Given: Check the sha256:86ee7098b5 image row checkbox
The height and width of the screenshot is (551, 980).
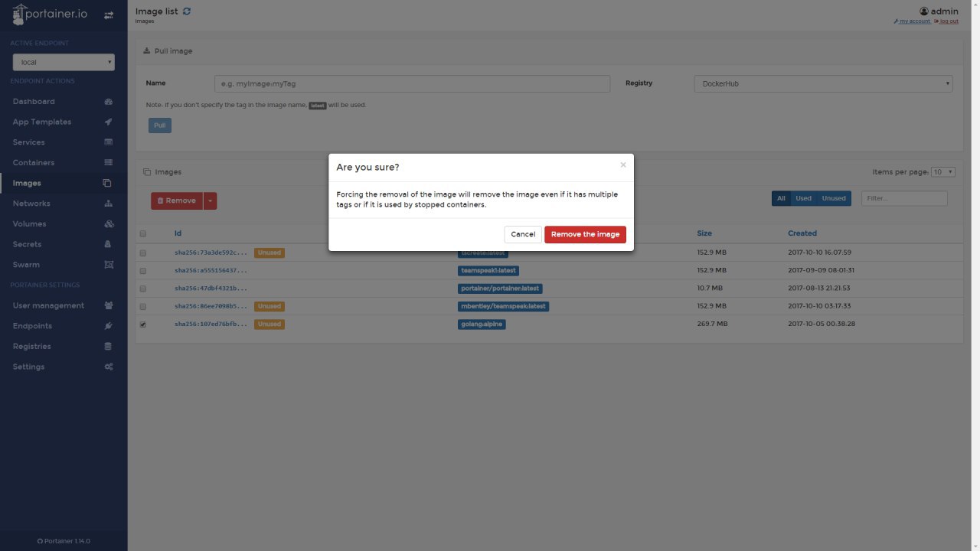Looking at the screenshot, I should tap(142, 306).
